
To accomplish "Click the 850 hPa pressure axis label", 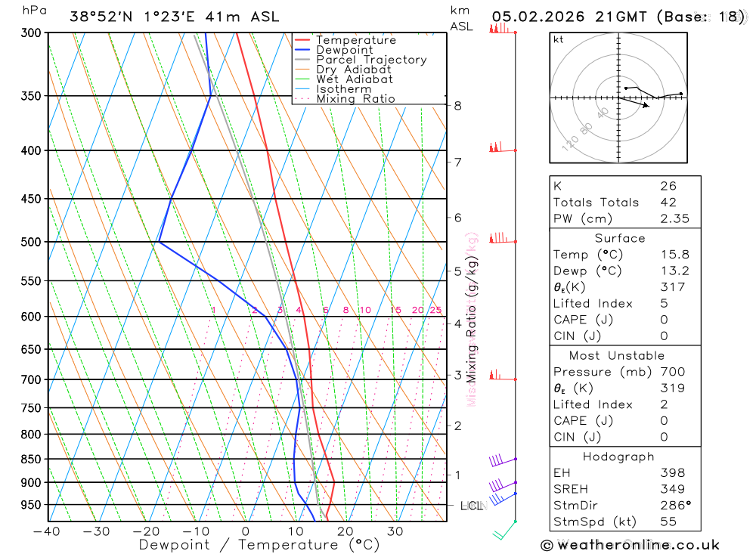I will click(31, 460).
